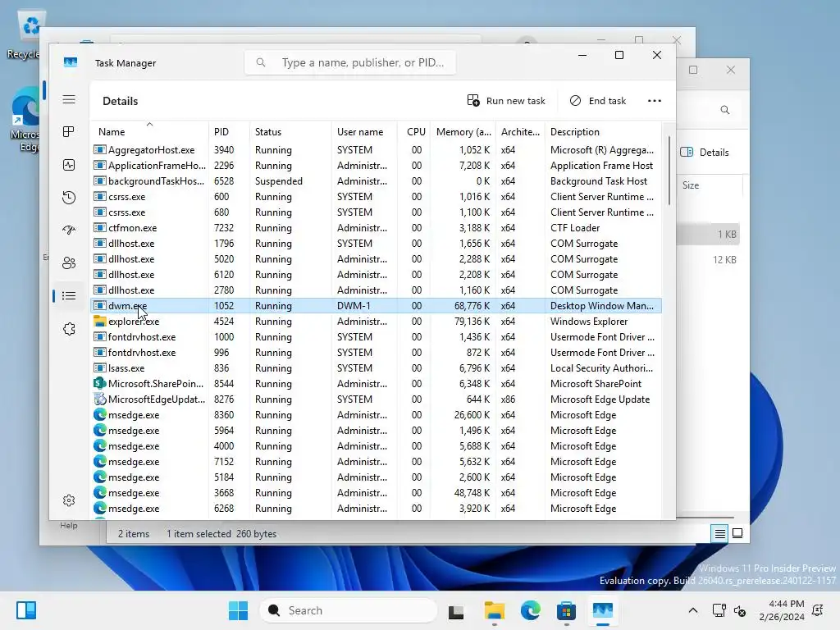Open Microsoft Store from the taskbar
This screenshot has width=840, height=630.
566,610
